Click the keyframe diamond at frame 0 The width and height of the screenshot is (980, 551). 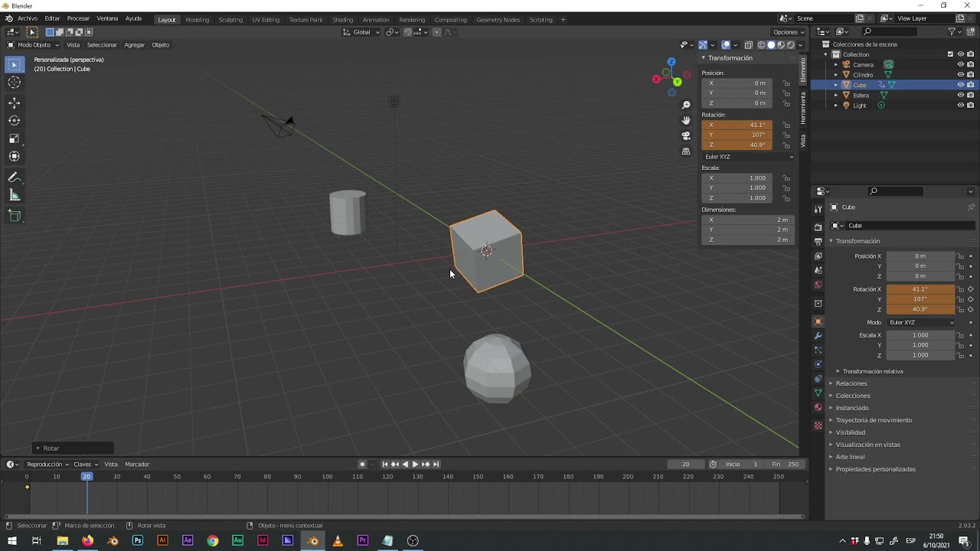pos(27,487)
